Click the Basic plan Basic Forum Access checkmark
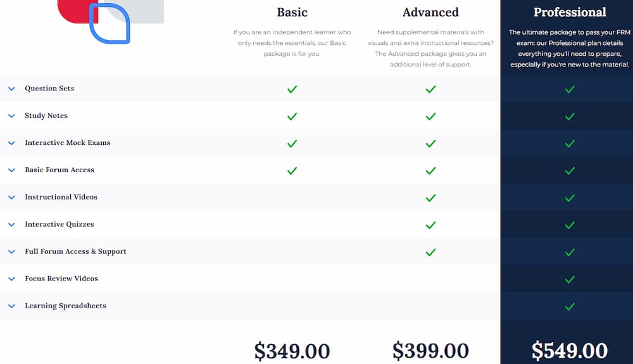633x364 pixels. (x=292, y=171)
